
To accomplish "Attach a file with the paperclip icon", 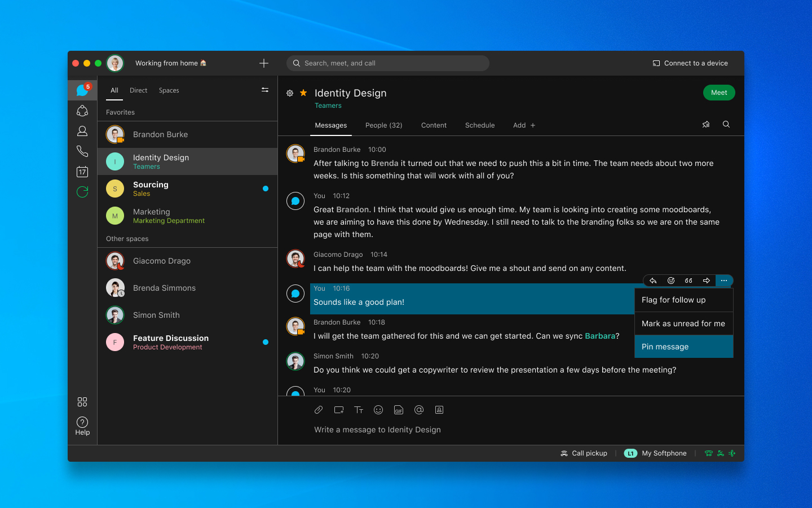I will pos(319,410).
